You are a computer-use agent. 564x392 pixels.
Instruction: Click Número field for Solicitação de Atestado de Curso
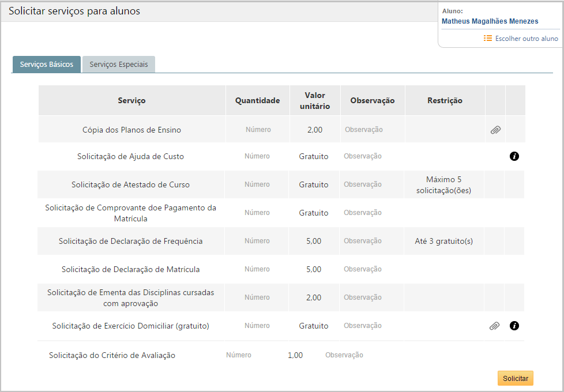tap(258, 184)
